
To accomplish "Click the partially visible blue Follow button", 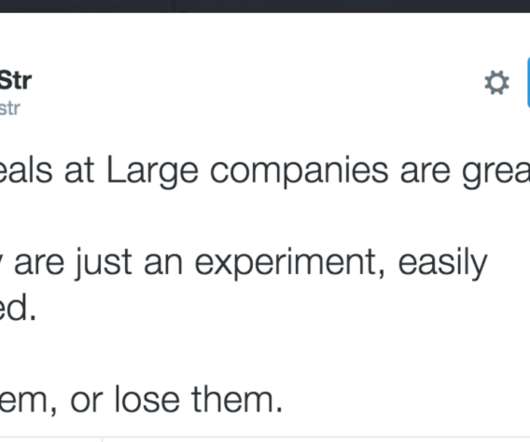I will pyautogui.click(x=528, y=82).
